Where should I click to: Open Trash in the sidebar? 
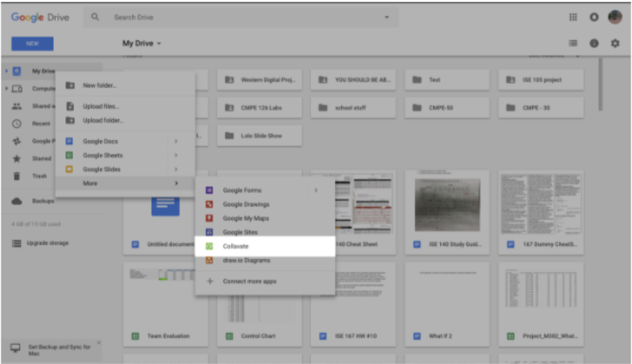pyautogui.click(x=40, y=176)
